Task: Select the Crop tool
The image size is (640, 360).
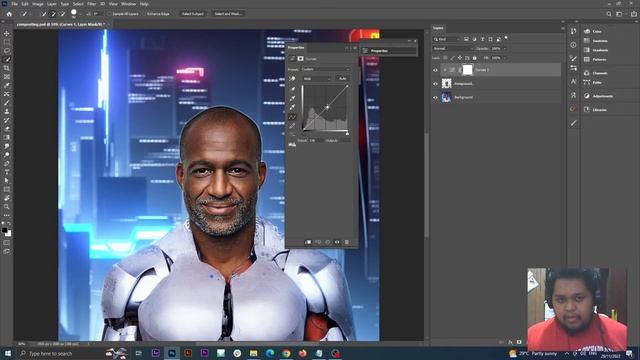Action: tap(7, 68)
